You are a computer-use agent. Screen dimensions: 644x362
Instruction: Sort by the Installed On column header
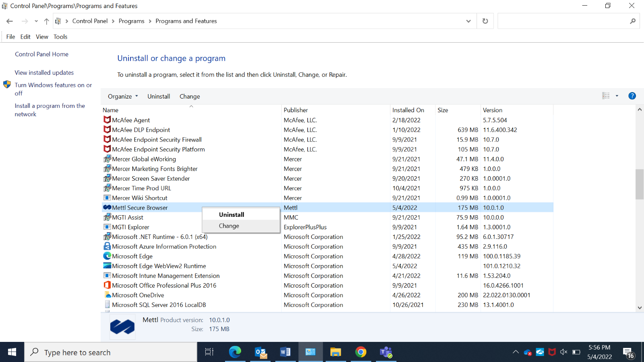[x=413, y=110]
